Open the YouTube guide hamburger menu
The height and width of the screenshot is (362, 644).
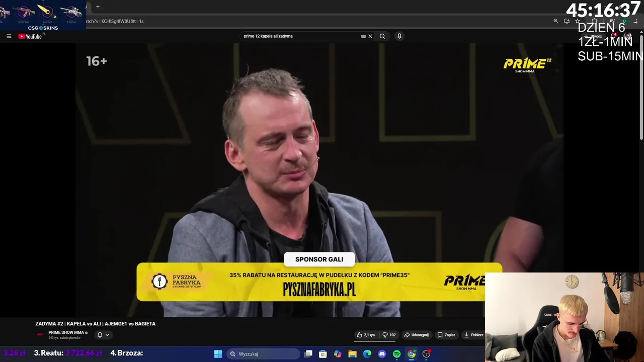[x=9, y=36]
